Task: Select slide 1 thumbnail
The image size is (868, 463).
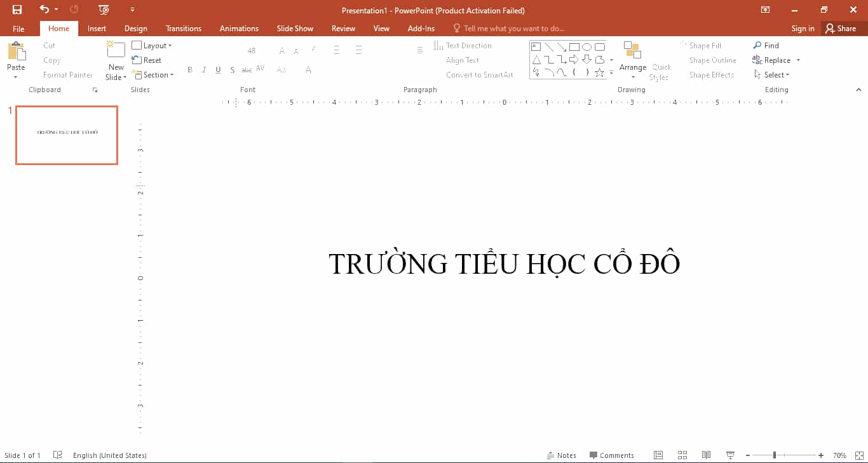Action: (x=67, y=135)
